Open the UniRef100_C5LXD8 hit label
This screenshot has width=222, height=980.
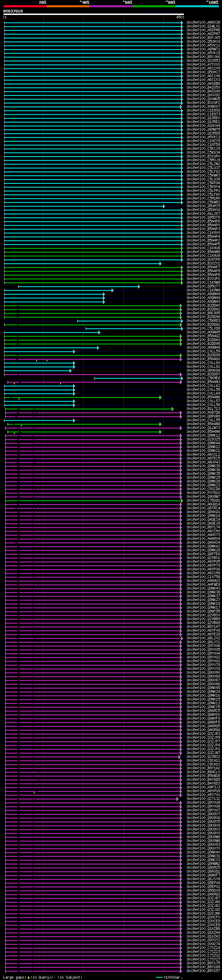[203, 329]
